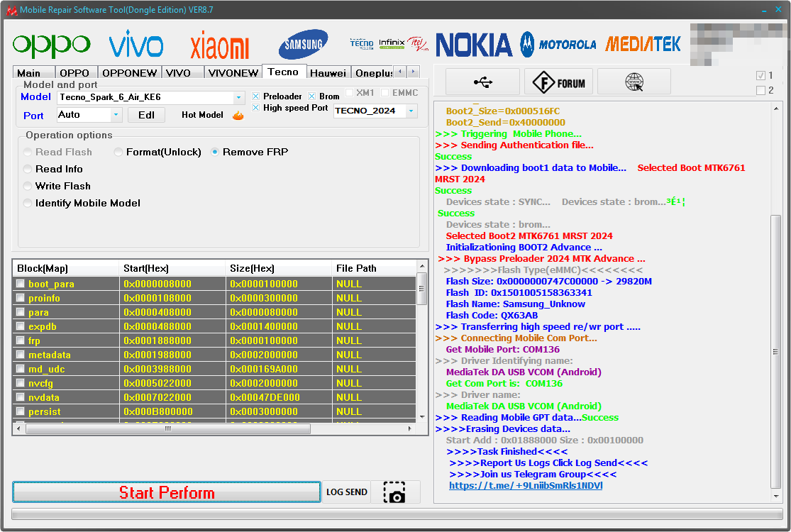This screenshot has width=791, height=532.
Task: Click the vivo brand logo
Action: (x=135, y=44)
